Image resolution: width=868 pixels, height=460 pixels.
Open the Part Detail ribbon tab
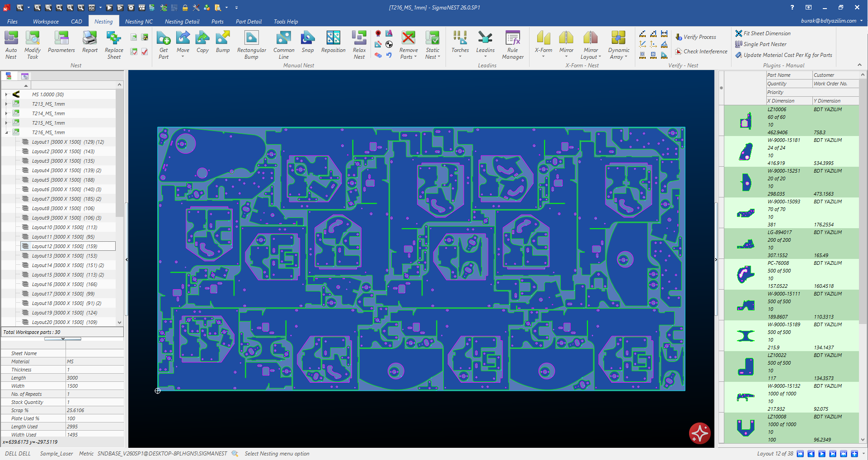coord(249,21)
